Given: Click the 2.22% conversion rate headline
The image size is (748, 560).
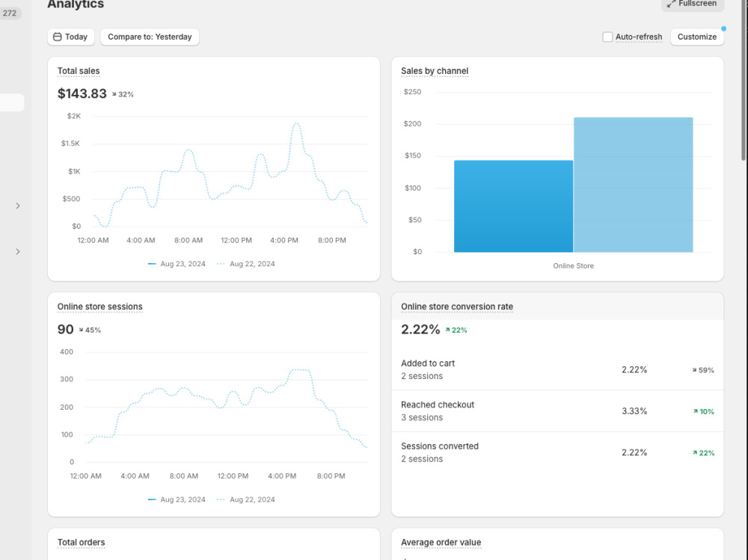Looking at the screenshot, I should pyautogui.click(x=420, y=329).
